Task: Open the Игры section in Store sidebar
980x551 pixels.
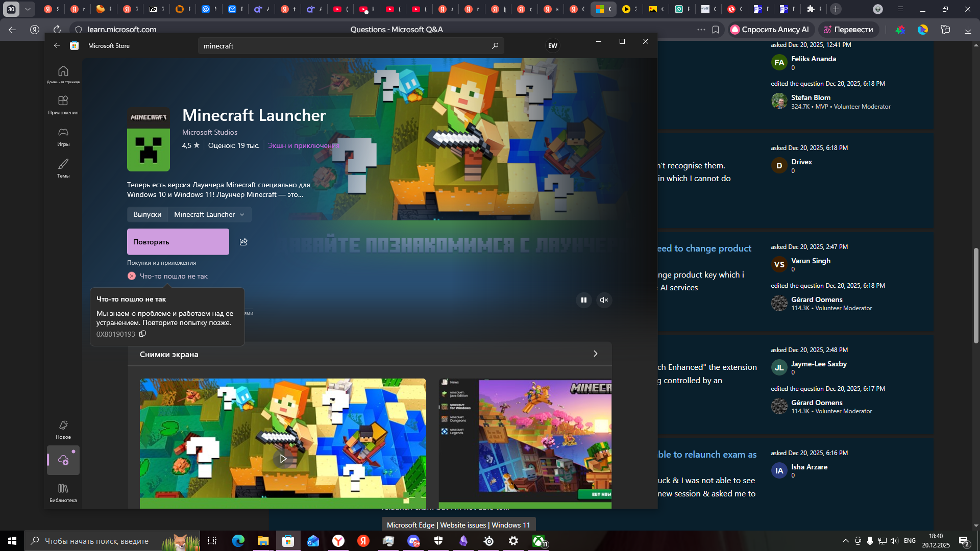Action: [63, 136]
